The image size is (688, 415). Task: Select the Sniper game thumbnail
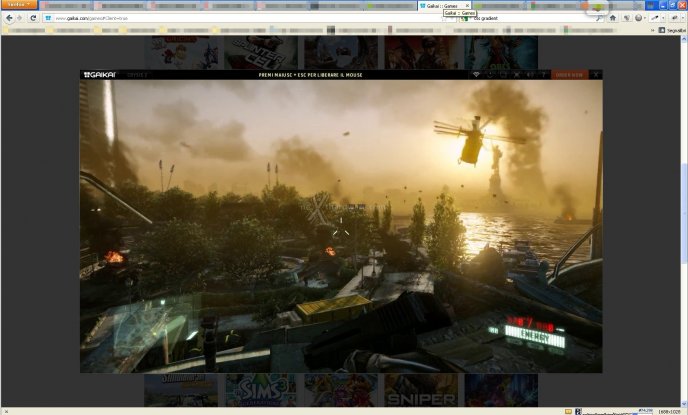point(421,390)
